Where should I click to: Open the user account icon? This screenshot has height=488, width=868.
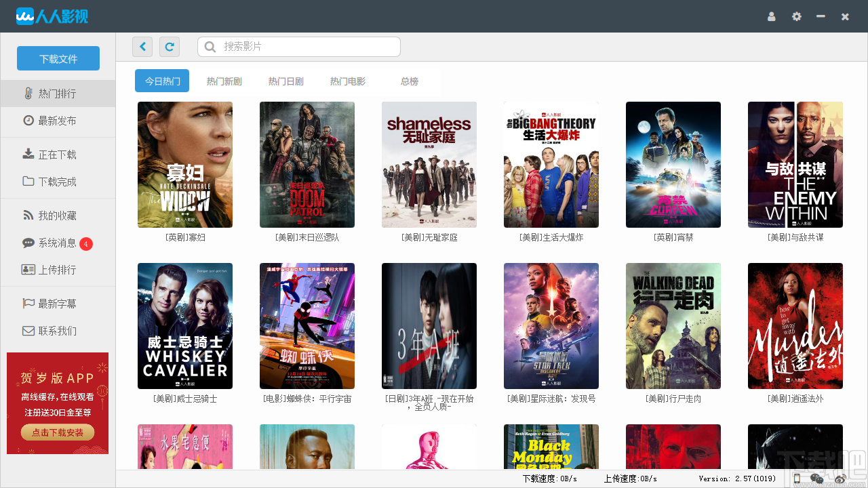point(771,16)
